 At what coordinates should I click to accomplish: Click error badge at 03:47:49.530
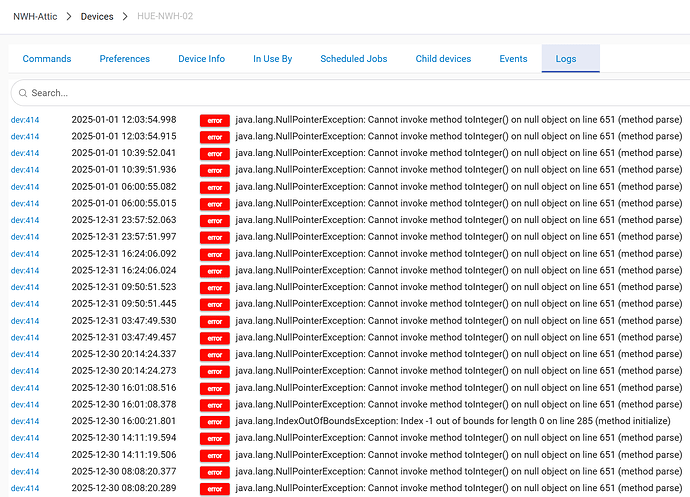point(215,321)
